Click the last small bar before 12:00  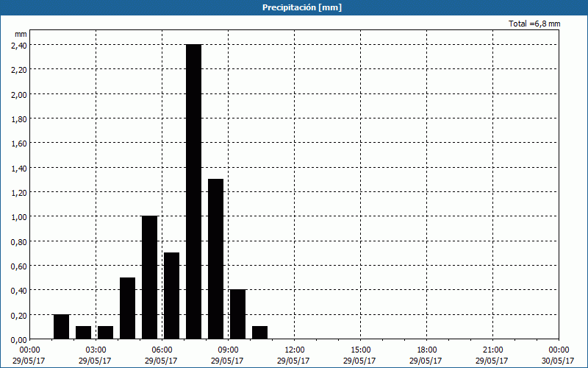click(x=260, y=333)
